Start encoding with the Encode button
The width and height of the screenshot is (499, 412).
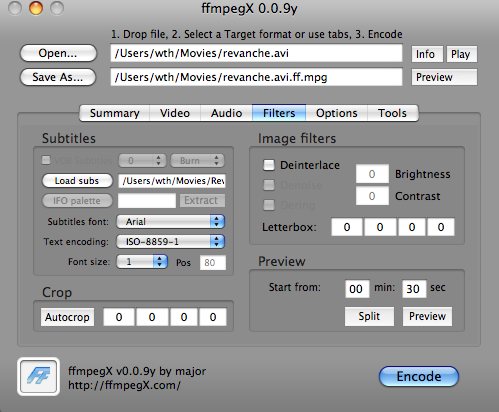419,376
